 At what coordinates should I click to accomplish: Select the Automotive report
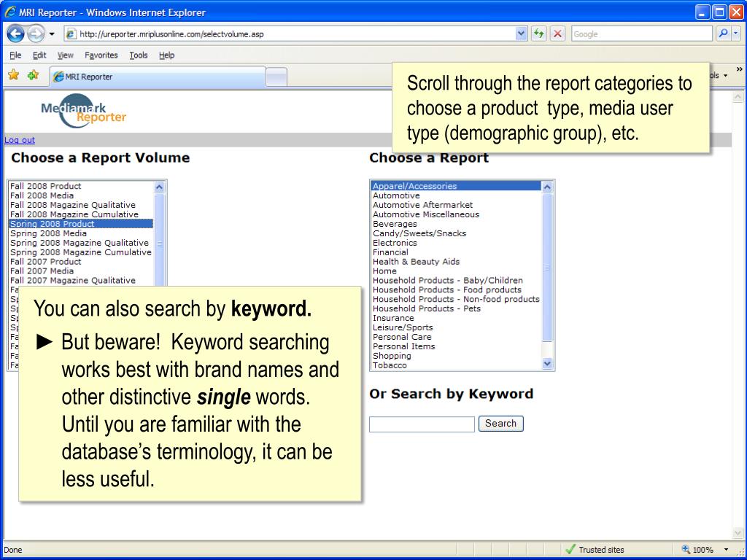coord(457,195)
